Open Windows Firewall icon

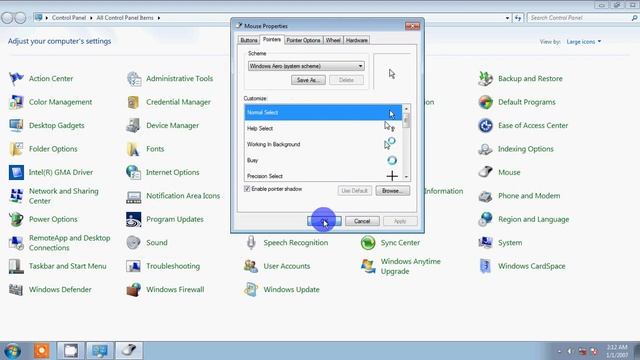pyautogui.click(x=134, y=289)
